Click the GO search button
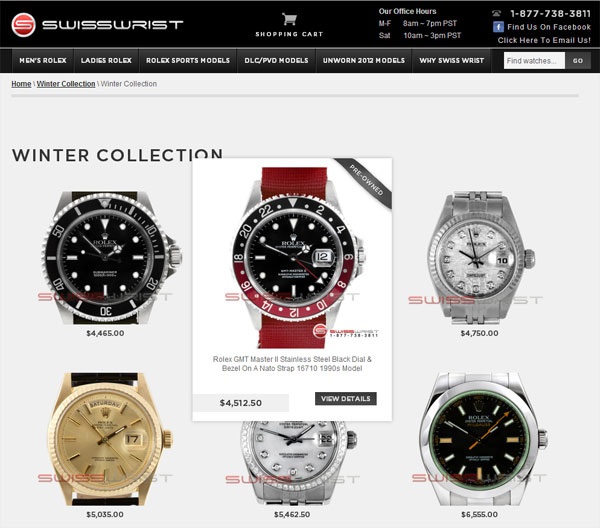Image resolution: width=600 pixels, height=528 pixels. (578, 61)
